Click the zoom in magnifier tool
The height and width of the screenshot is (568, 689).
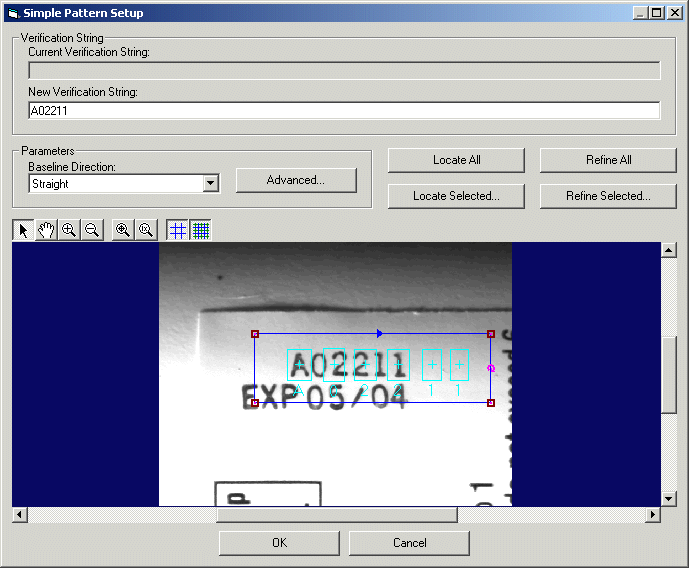click(69, 230)
